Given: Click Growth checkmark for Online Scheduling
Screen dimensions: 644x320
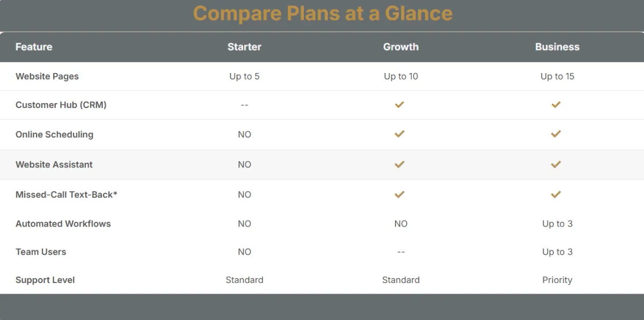Looking at the screenshot, I should [399, 134].
